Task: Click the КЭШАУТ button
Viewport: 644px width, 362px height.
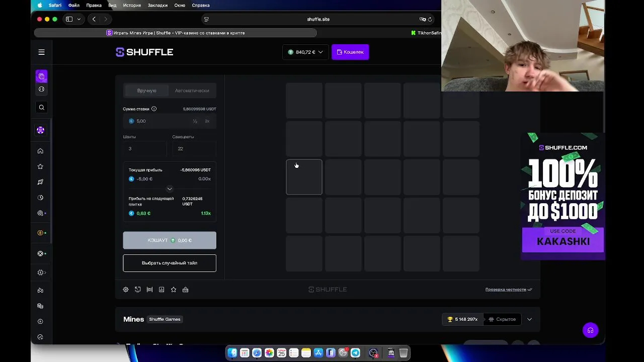Action: [170, 240]
